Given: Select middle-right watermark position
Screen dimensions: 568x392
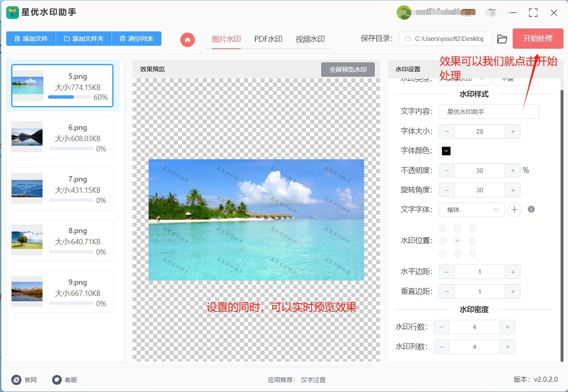Looking at the screenshot, I should (473, 241).
